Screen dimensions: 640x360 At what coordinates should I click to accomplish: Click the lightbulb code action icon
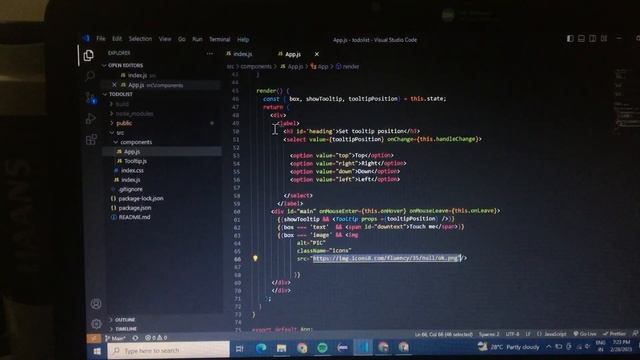[x=255, y=258]
